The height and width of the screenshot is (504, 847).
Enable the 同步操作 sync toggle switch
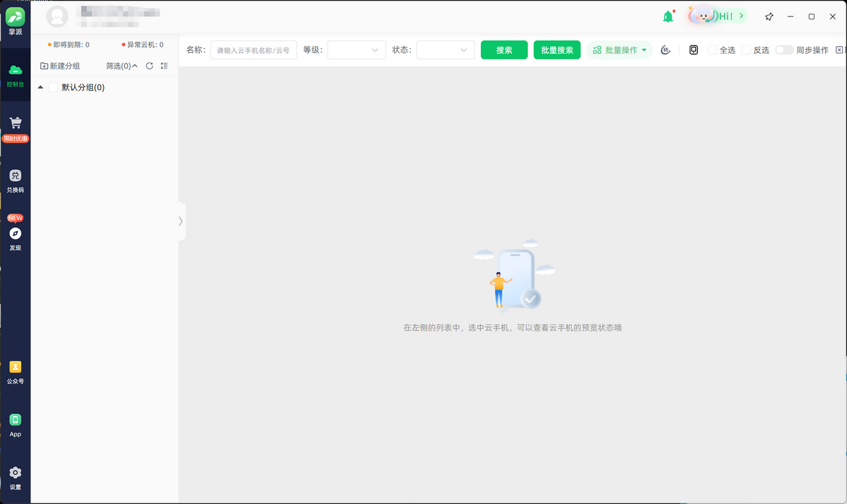pos(784,50)
